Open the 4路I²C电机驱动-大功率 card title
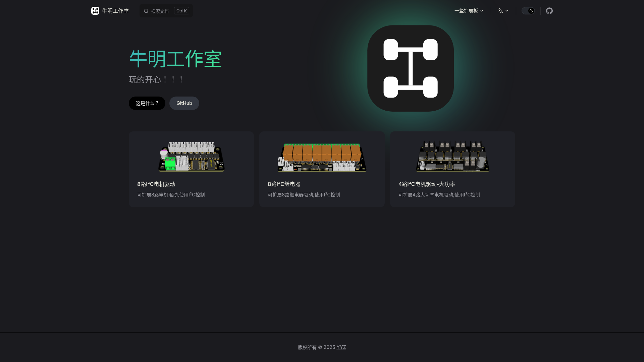 427,184
